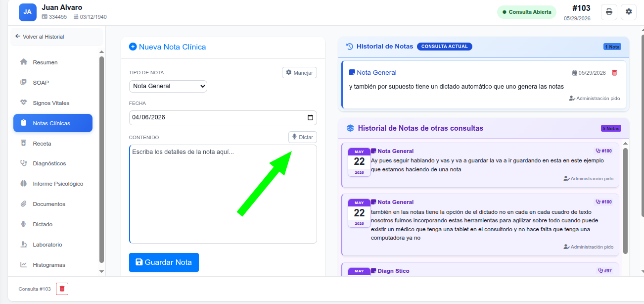
Task: Open the Signos Vitales section
Action: 53,103
